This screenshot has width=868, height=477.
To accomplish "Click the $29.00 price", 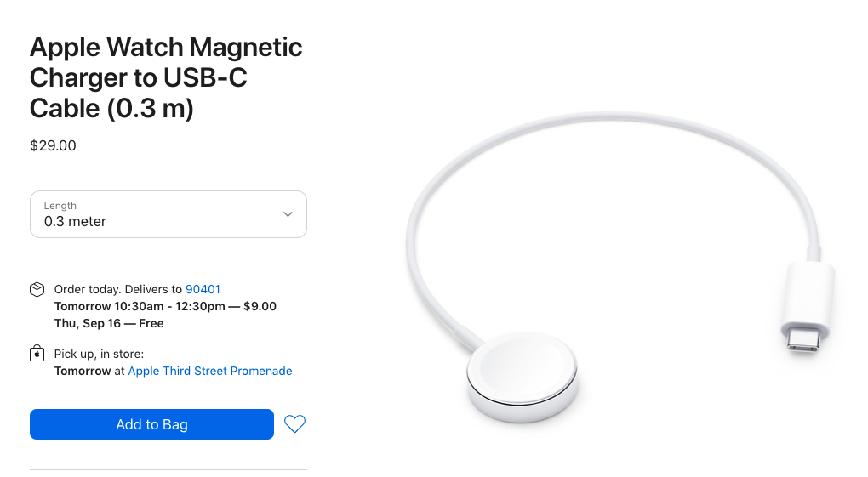I will [x=53, y=145].
